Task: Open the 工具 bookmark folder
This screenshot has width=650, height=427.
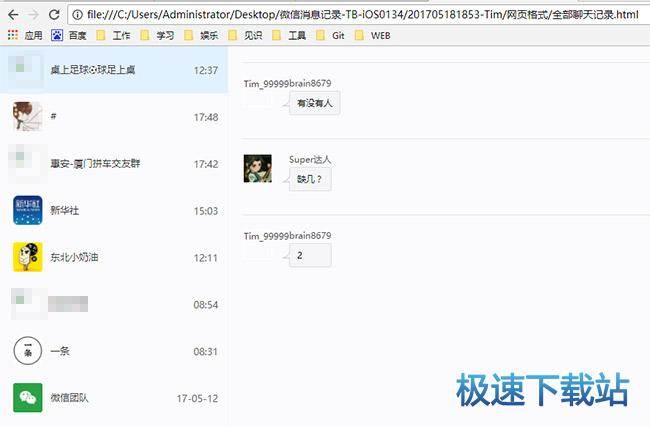Action: (289, 35)
